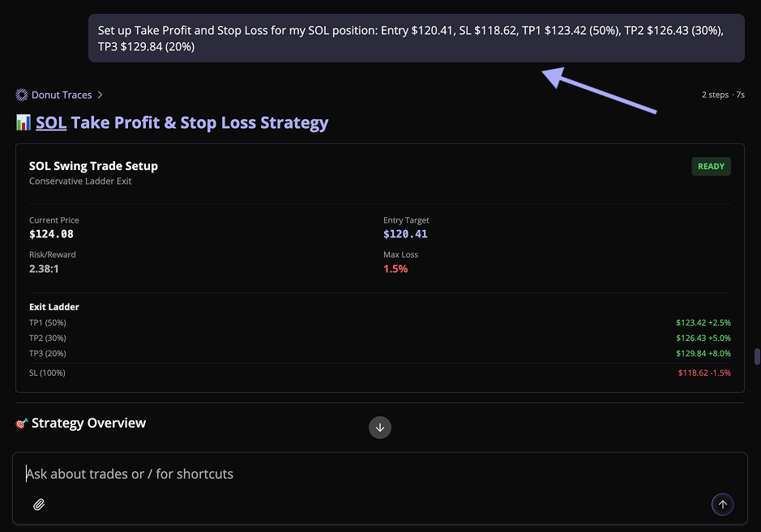Viewport: 761px width, 532px height.
Task: Click the $126.43 +5.0% TP2 value
Action: (703, 338)
